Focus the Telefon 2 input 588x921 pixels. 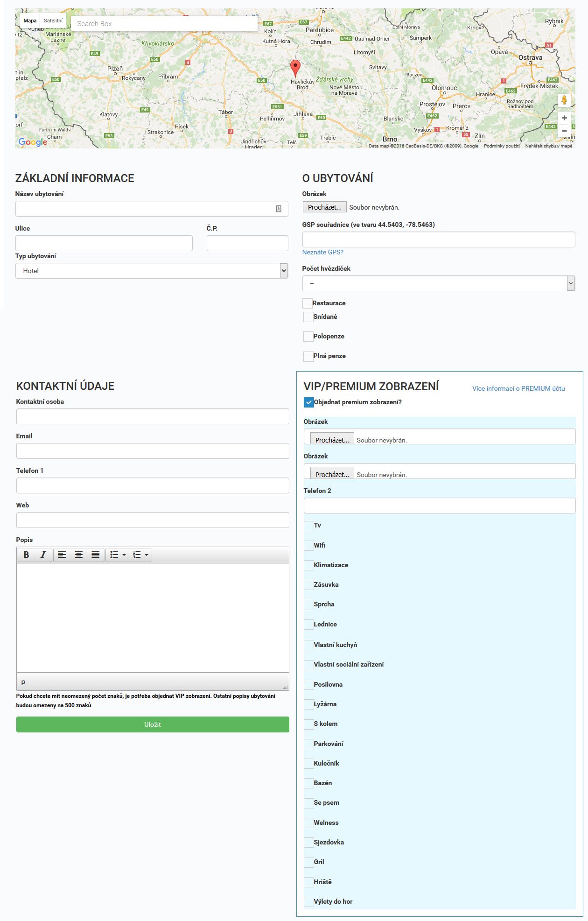(x=440, y=506)
